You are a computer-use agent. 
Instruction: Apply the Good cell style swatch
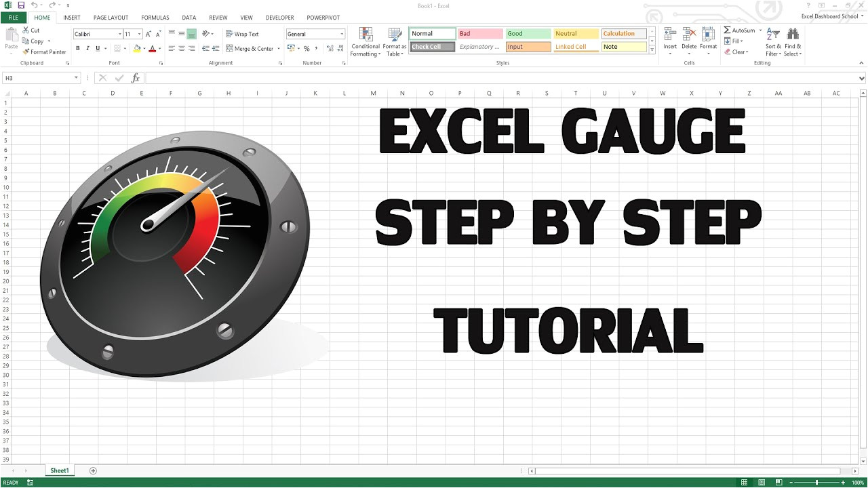(528, 34)
